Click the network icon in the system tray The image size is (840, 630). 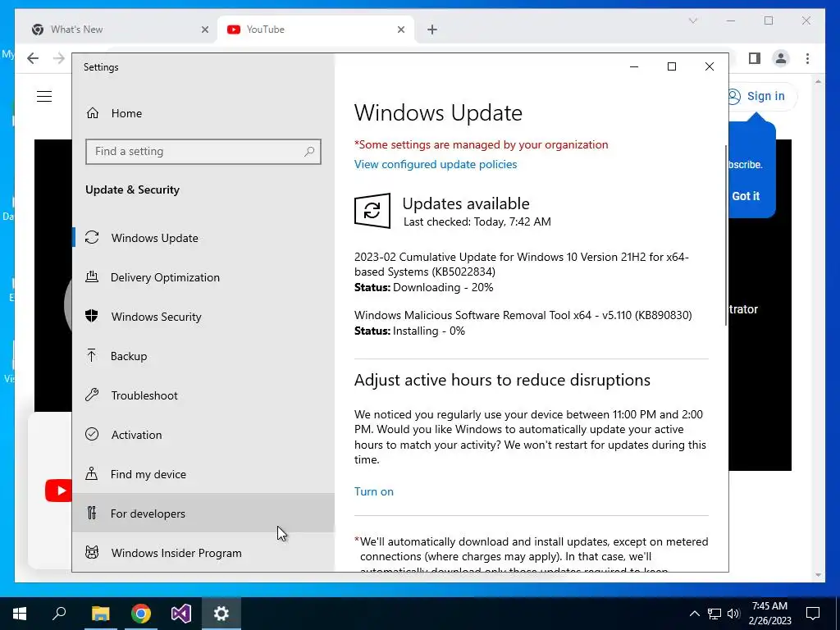coord(714,614)
